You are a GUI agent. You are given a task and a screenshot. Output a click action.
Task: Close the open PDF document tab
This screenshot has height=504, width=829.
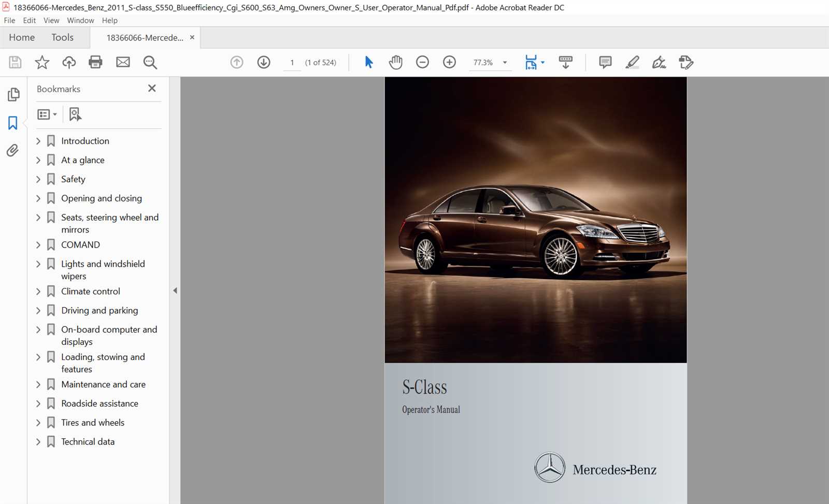(x=192, y=37)
